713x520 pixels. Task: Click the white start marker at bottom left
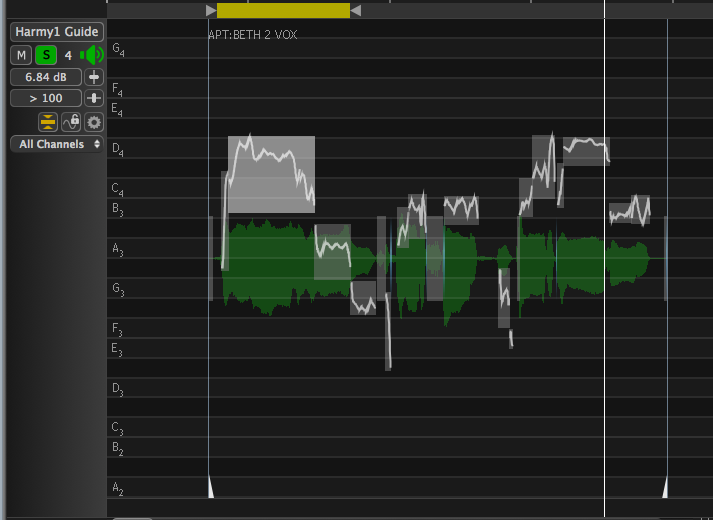(210, 487)
